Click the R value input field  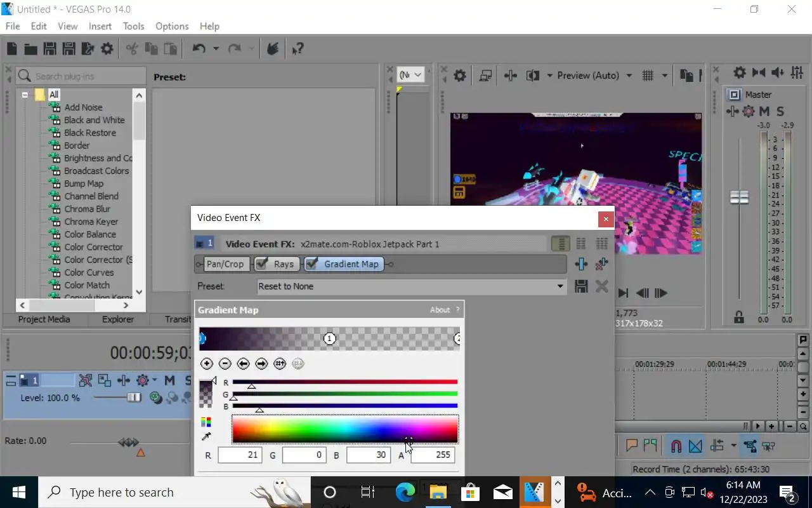click(x=240, y=455)
